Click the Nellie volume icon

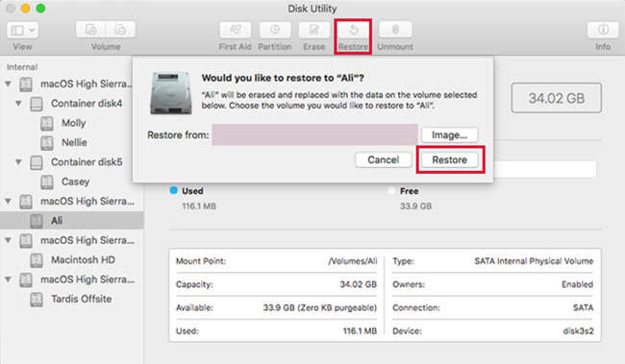click(47, 142)
